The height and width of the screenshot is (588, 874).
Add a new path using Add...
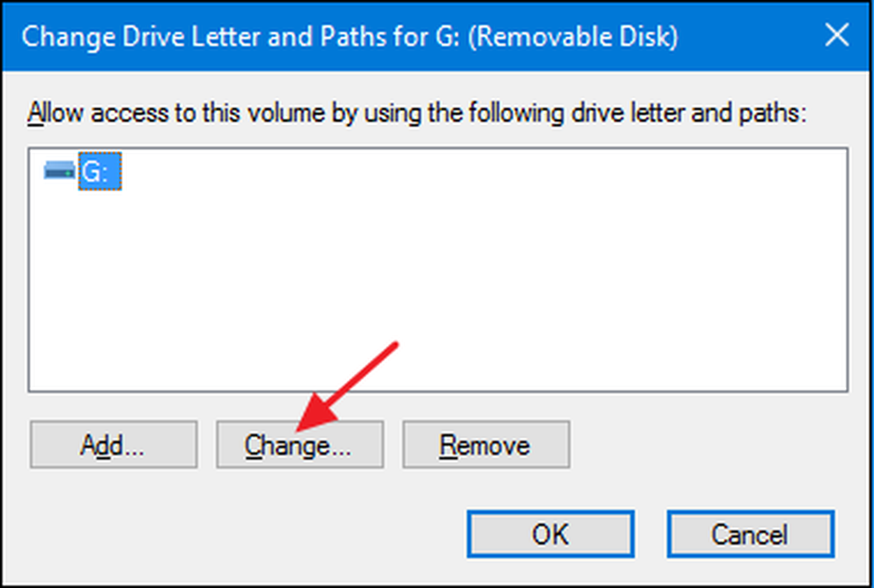point(114,444)
